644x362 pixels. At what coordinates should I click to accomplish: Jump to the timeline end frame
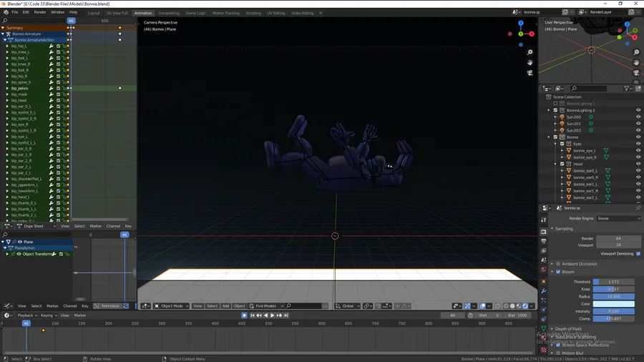tap(286, 315)
